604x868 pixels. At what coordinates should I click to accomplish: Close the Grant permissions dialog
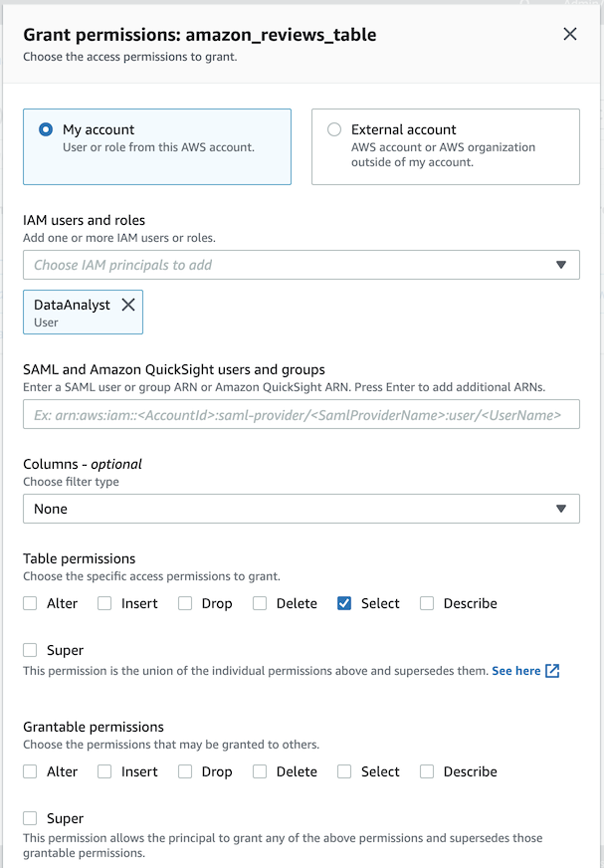click(x=570, y=35)
